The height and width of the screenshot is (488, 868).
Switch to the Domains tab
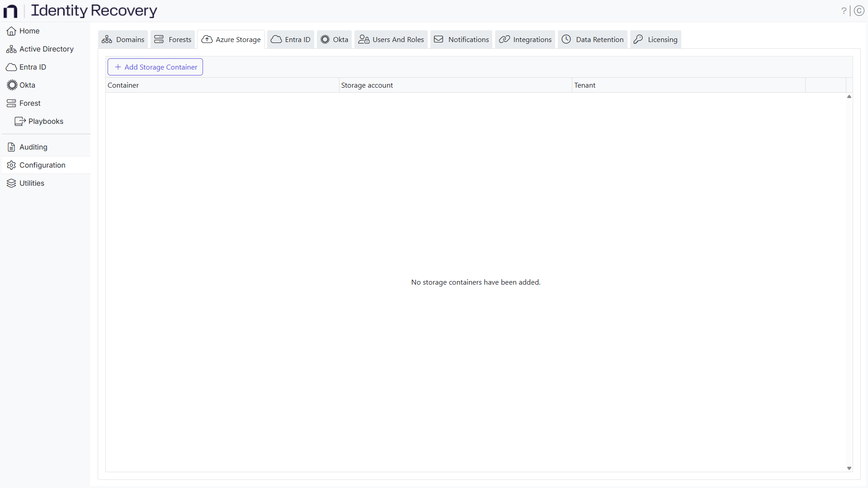click(x=123, y=39)
